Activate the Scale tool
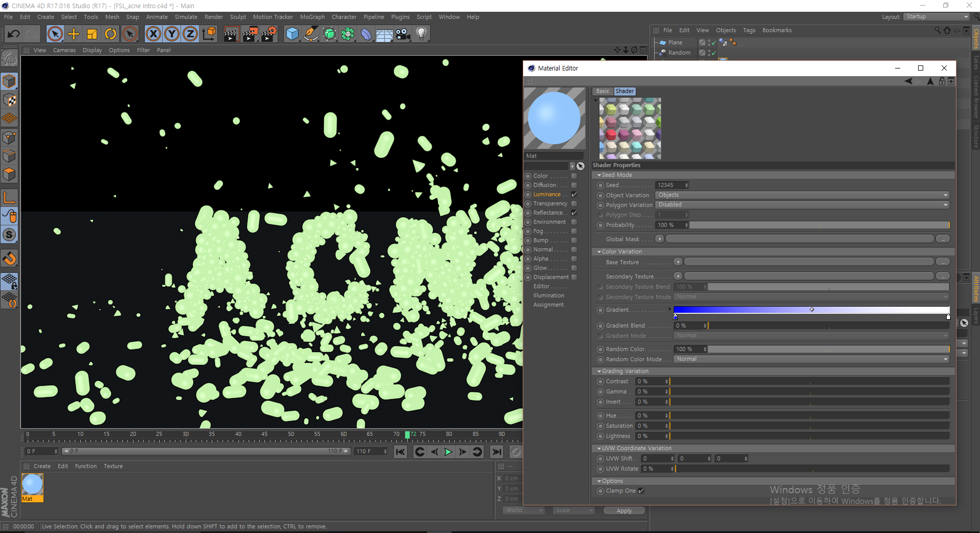The width and height of the screenshot is (980, 533). pos(92,34)
